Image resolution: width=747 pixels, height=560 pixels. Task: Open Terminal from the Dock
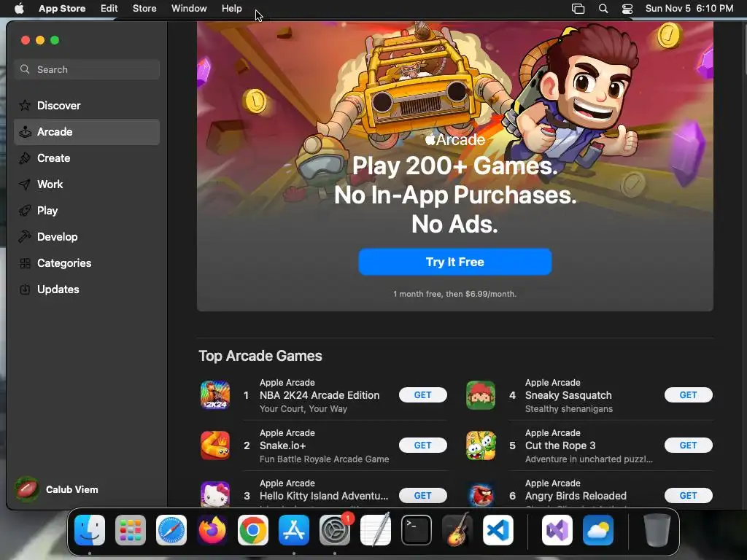pyautogui.click(x=417, y=530)
